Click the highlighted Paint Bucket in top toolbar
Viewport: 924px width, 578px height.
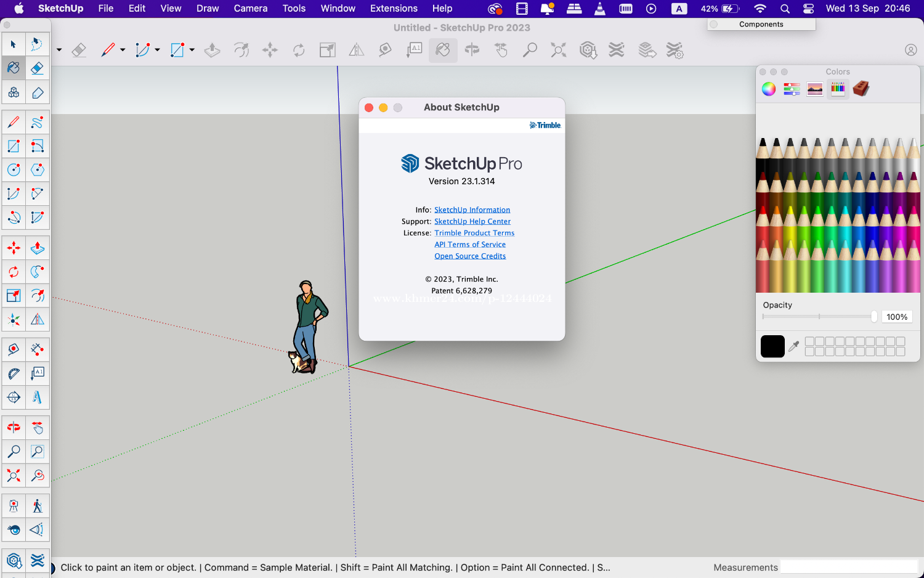(x=443, y=50)
